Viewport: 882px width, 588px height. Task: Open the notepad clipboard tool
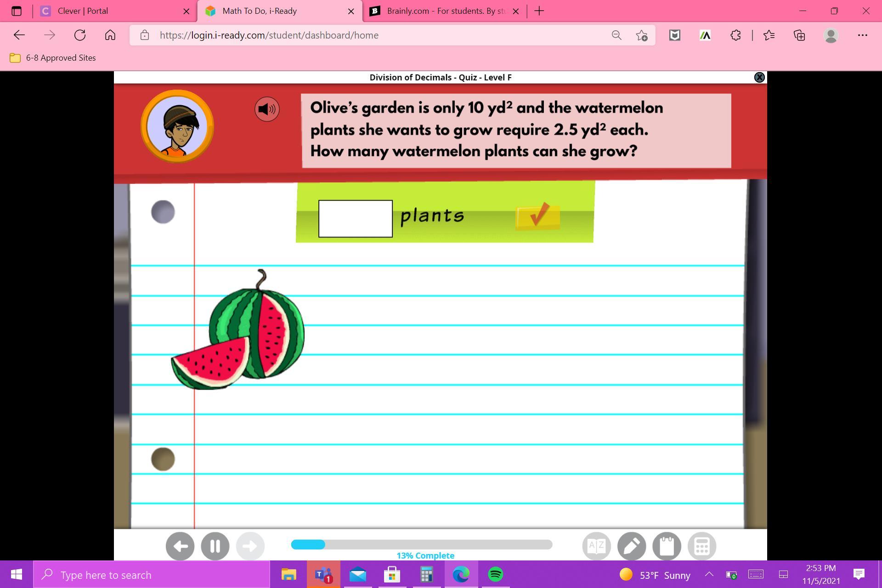(x=667, y=546)
